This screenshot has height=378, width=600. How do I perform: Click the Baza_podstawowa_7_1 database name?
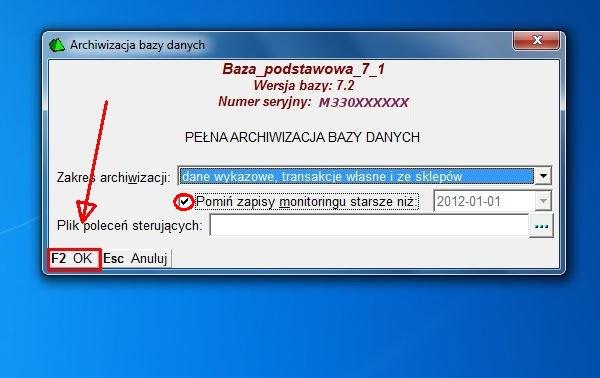tap(303, 69)
